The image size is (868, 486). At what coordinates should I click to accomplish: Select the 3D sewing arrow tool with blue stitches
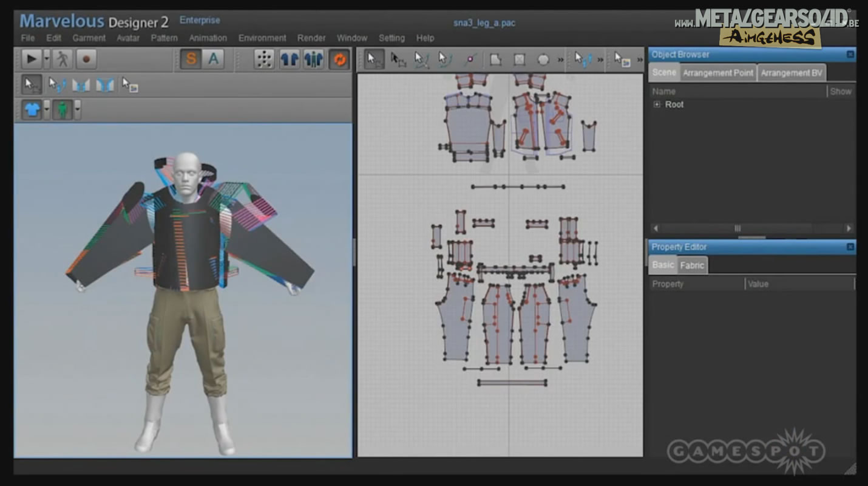[x=57, y=84]
